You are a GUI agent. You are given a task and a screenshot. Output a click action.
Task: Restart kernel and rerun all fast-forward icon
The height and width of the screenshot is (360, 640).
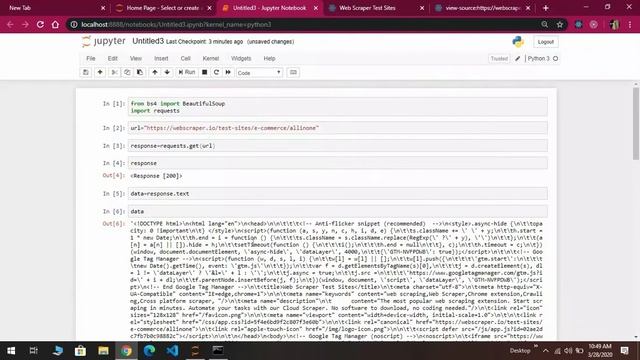point(228,72)
